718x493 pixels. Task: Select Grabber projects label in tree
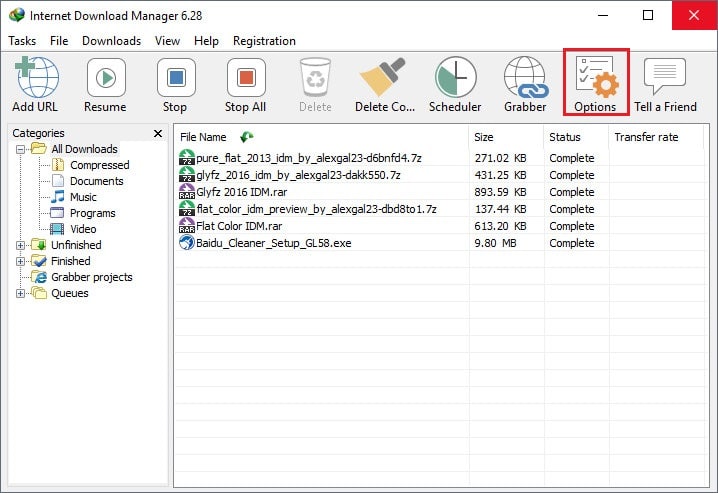(x=92, y=277)
